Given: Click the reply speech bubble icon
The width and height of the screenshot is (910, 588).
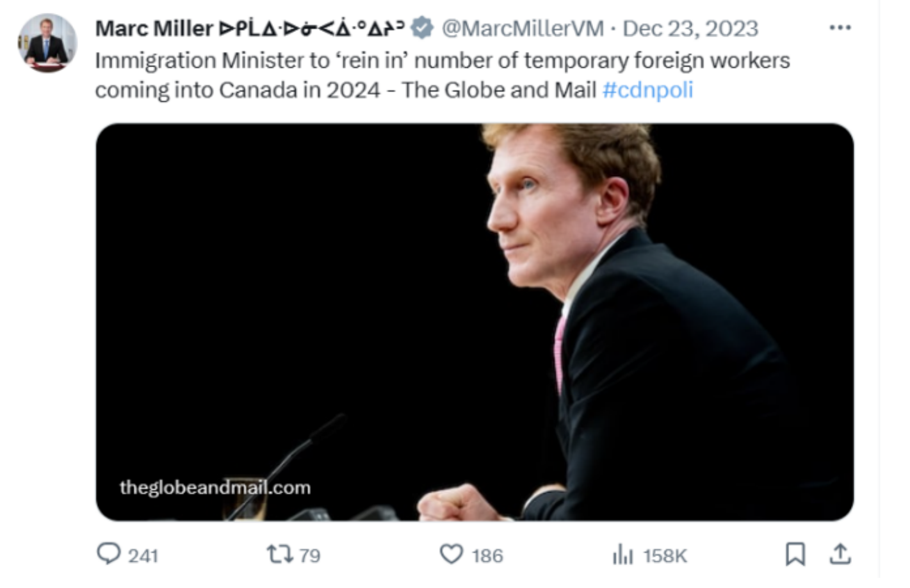Looking at the screenshot, I should point(108,553).
